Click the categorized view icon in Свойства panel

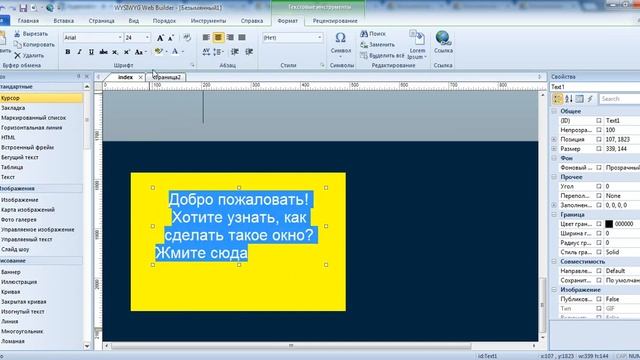(x=557, y=99)
